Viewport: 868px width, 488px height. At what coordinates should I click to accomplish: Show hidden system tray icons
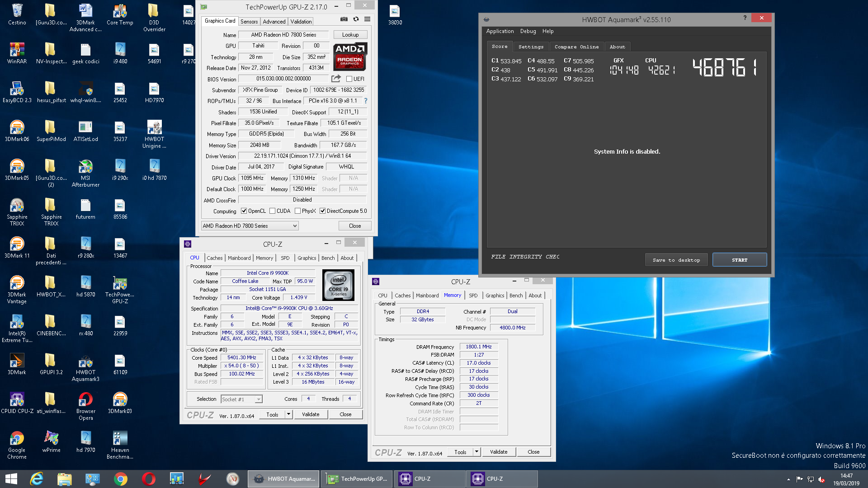(788, 479)
